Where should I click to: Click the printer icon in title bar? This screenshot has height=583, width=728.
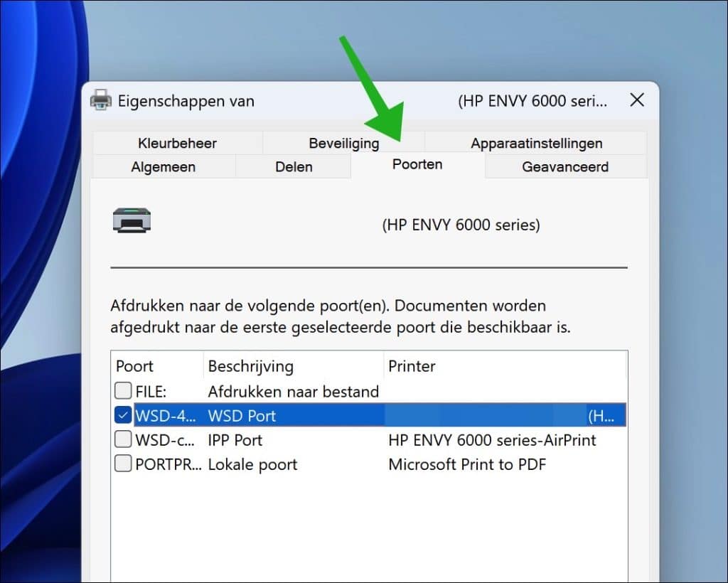pos(101,100)
